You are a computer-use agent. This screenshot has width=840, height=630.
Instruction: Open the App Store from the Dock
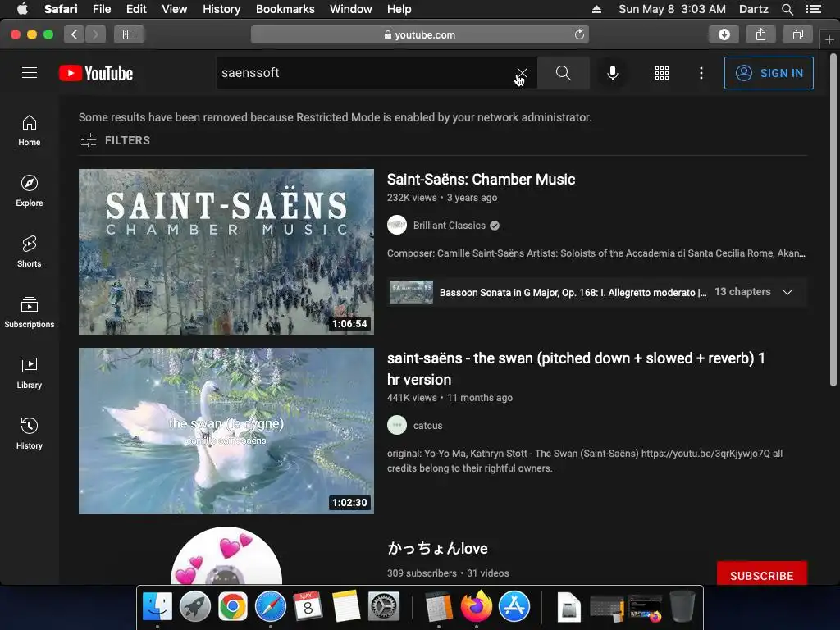pos(514,606)
